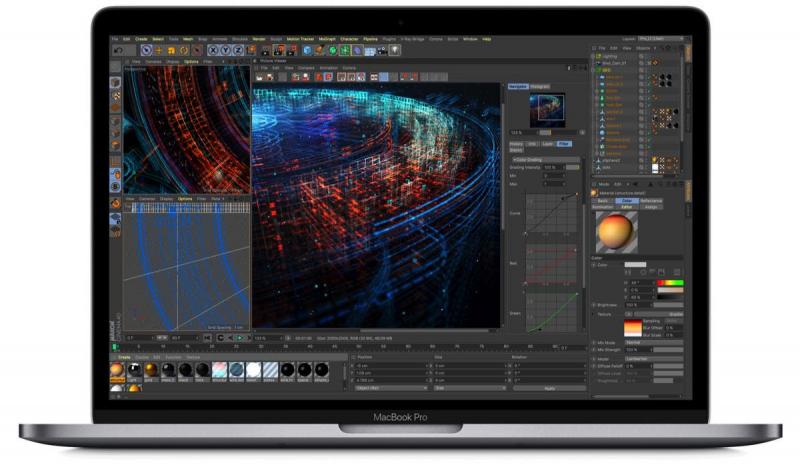Open the Layout dropdown at top right
The height and width of the screenshot is (467, 800).
pos(661,39)
